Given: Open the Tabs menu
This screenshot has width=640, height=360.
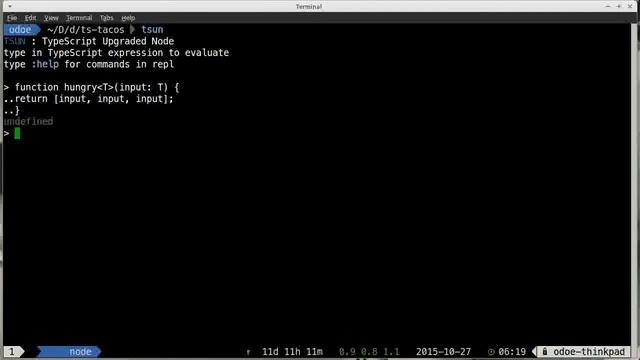Looking at the screenshot, I should (107, 18).
